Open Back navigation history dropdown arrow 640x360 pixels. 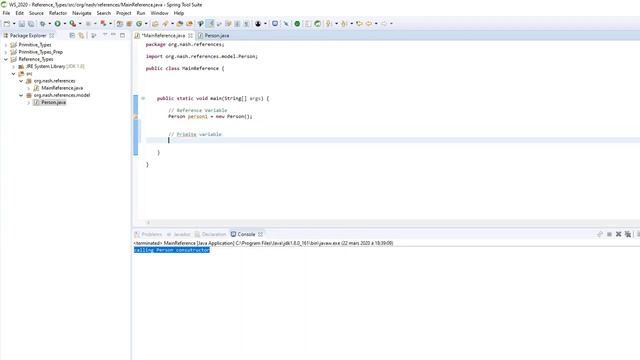click(x=376, y=24)
